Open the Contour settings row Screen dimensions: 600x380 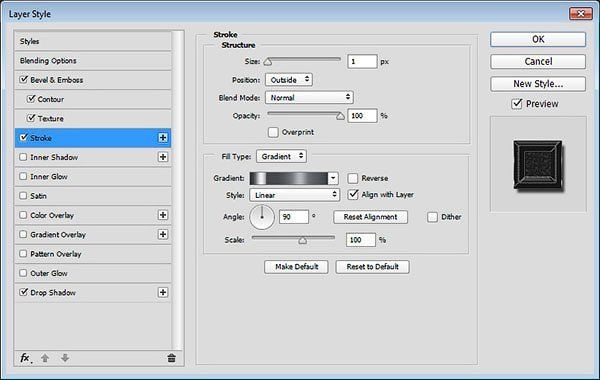tap(51, 99)
